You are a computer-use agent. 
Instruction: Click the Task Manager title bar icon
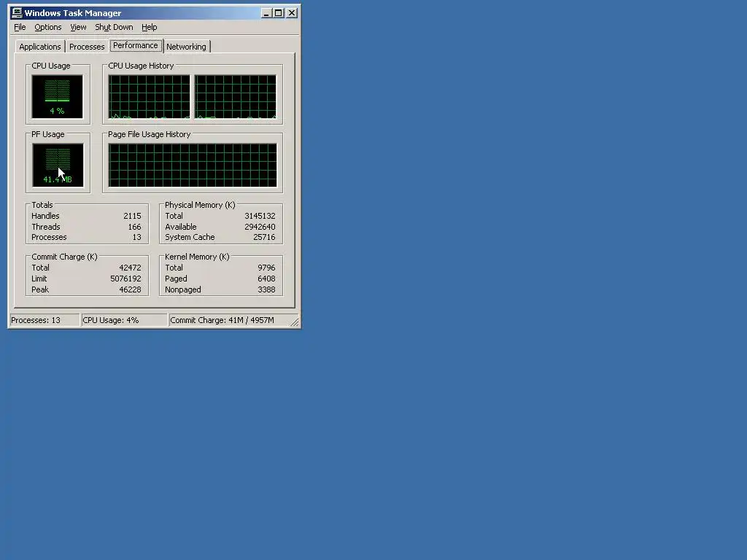[x=17, y=13]
